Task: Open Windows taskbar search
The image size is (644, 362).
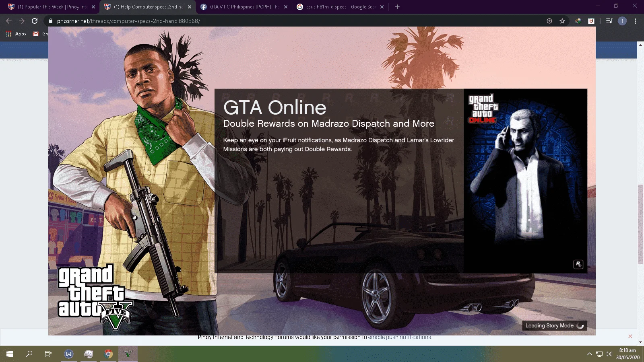Action: (x=29, y=354)
